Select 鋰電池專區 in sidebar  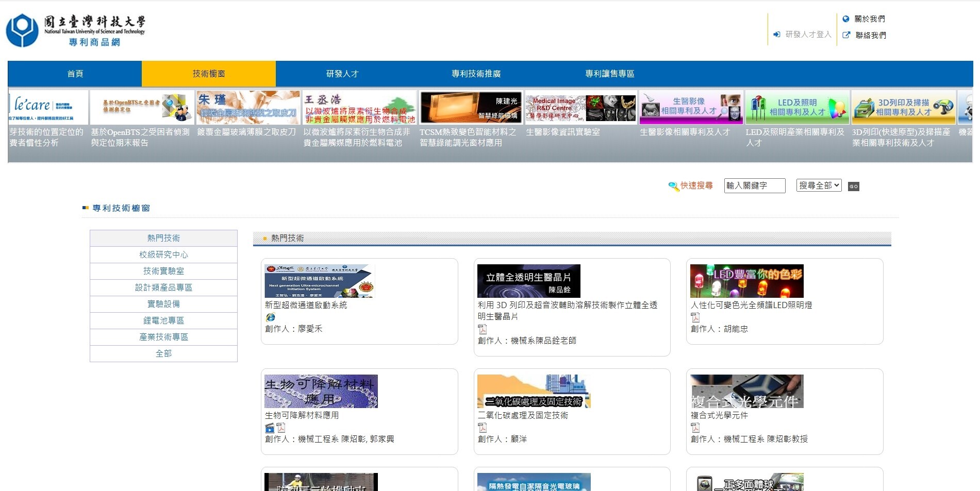point(163,320)
